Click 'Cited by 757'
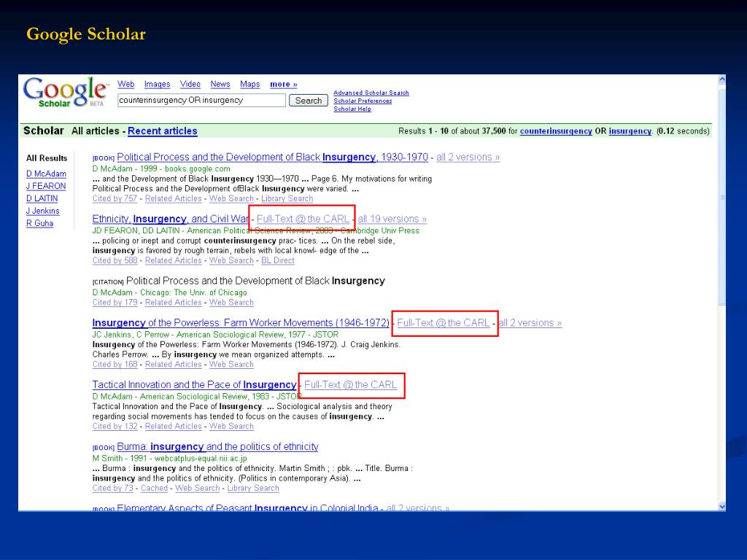 point(115,198)
